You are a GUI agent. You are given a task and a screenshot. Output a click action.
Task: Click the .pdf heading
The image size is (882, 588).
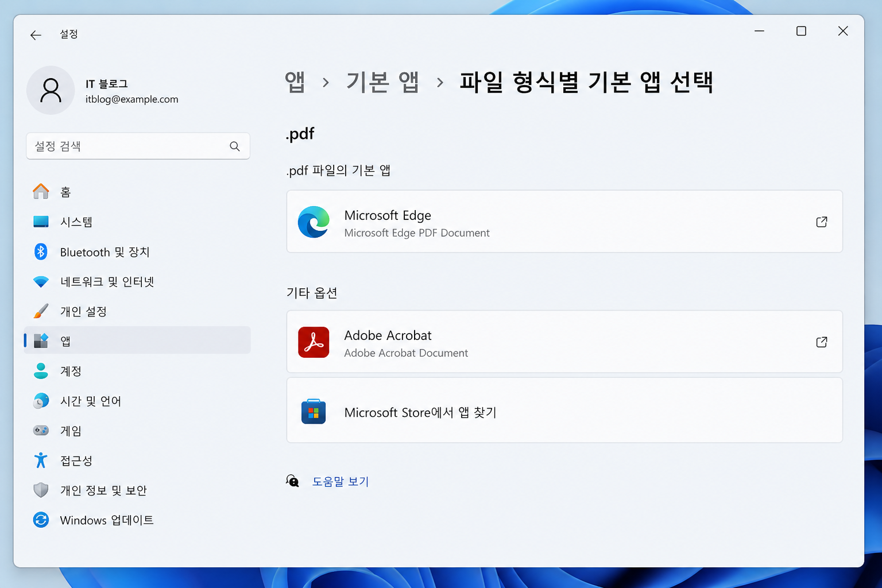click(300, 134)
